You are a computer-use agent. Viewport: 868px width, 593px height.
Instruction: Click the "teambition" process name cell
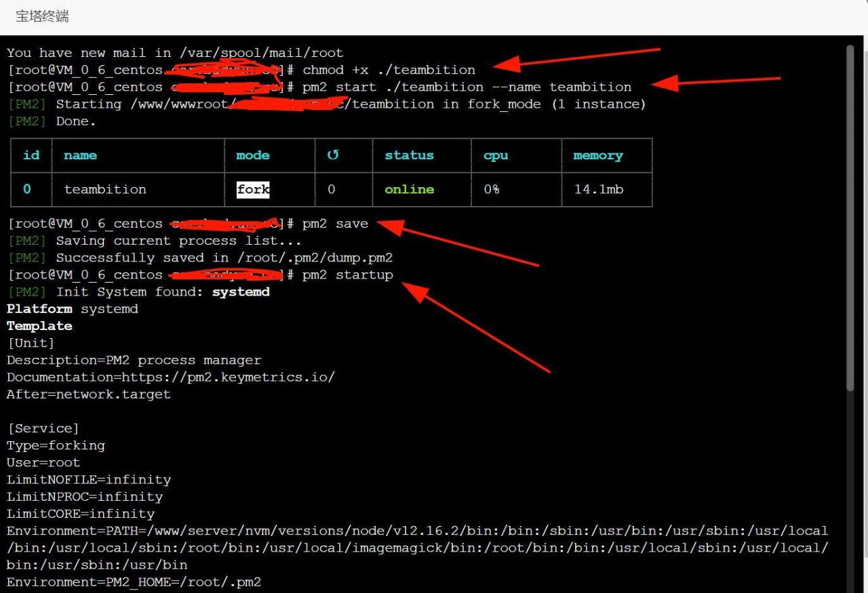(x=105, y=190)
